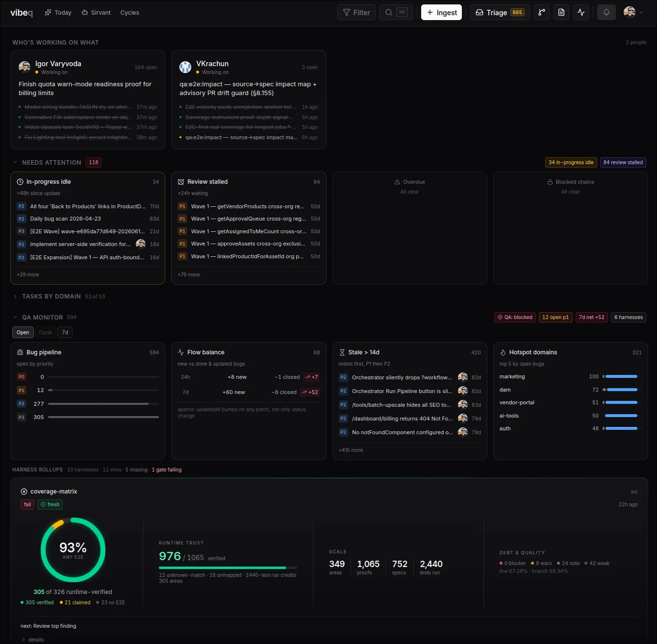Click the P1 priority bar in Bug pipeline

tap(103, 390)
